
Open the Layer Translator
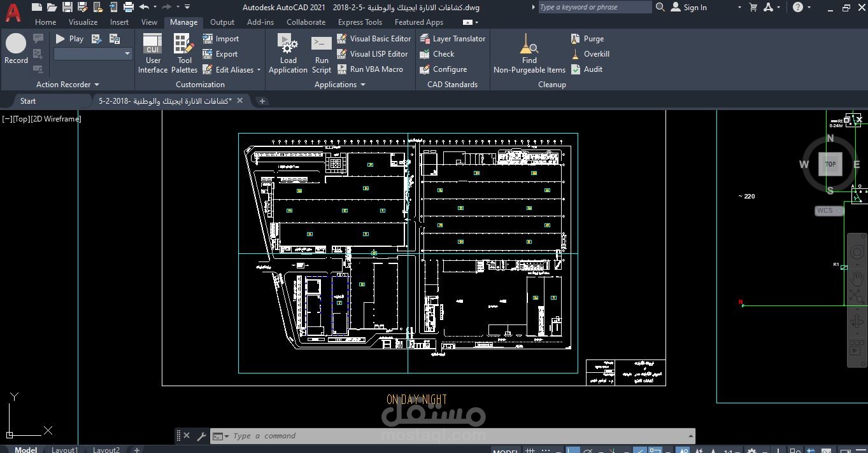click(452, 39)
